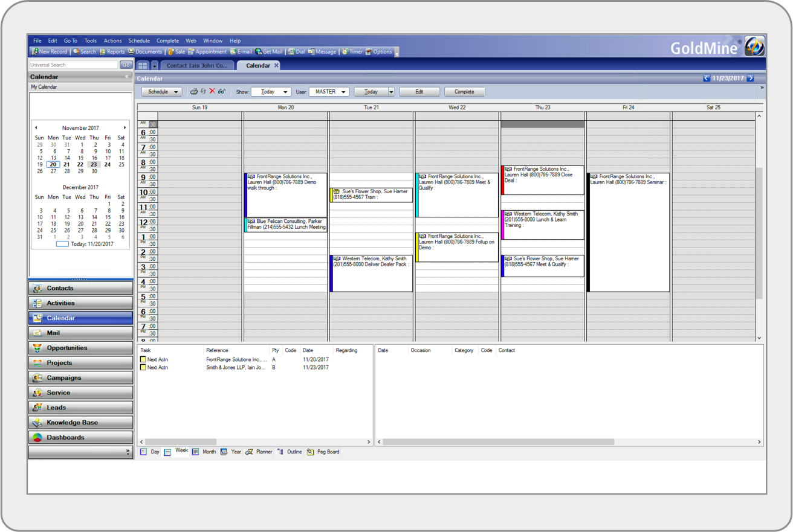The width and height of the screenshot is (793, 532).
Task: Open the Tools menu
Action: pos(91,41)
